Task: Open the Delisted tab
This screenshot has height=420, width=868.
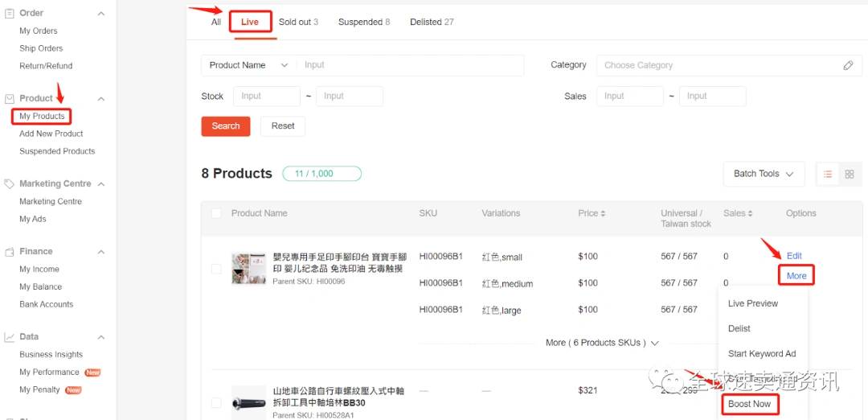Action: pos(432,23)
